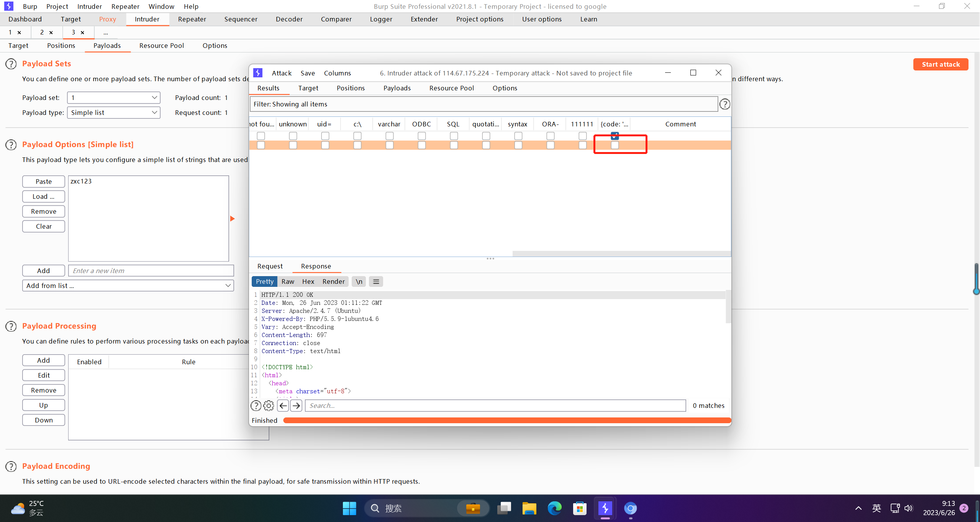Screen dimensions: 980x522
Task: Click Down processing rule button
Action: click(x=44, y=420)
